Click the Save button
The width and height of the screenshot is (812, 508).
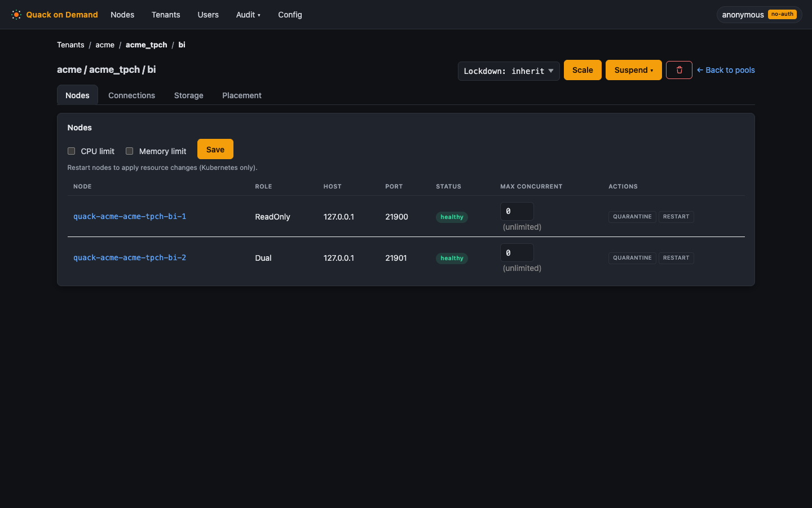215,150
